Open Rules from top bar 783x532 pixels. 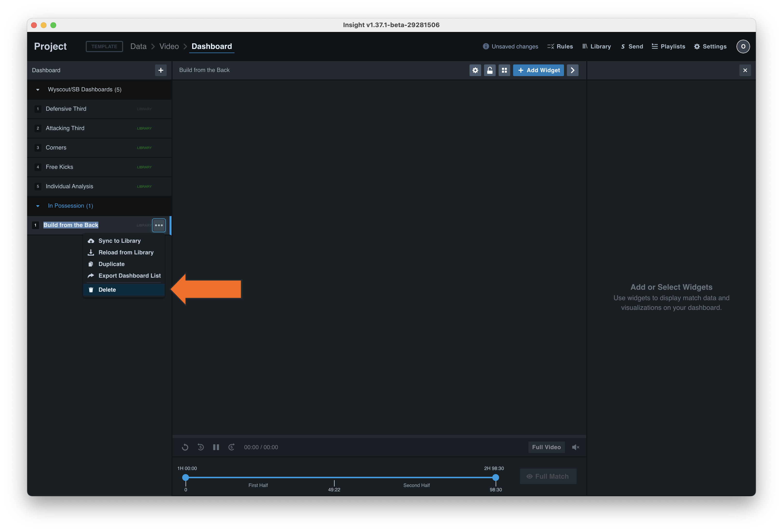[560, 47]
